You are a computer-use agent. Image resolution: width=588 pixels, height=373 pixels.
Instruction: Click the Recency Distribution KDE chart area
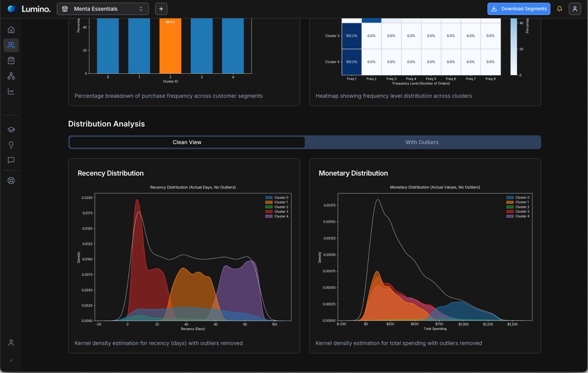(193, 257)
